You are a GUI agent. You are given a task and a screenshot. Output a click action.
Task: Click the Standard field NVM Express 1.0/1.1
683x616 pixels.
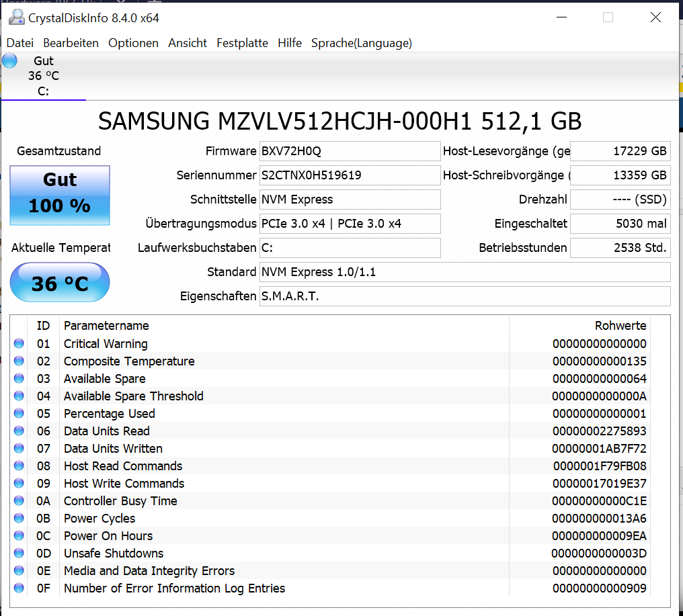(465, 272)
